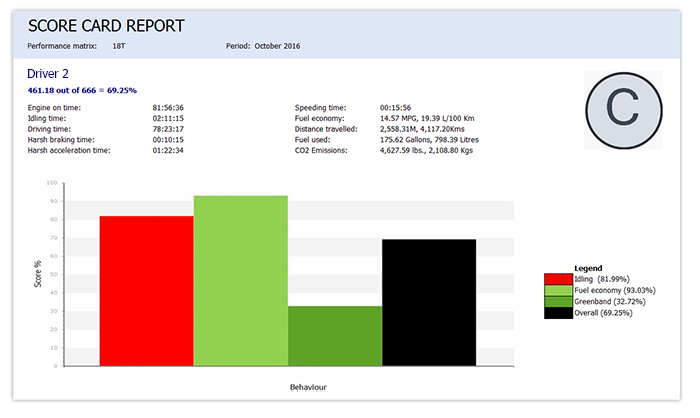700x418 pixels.
Task: Select the red Idling legend swatch
Action: tap(558, 278)
